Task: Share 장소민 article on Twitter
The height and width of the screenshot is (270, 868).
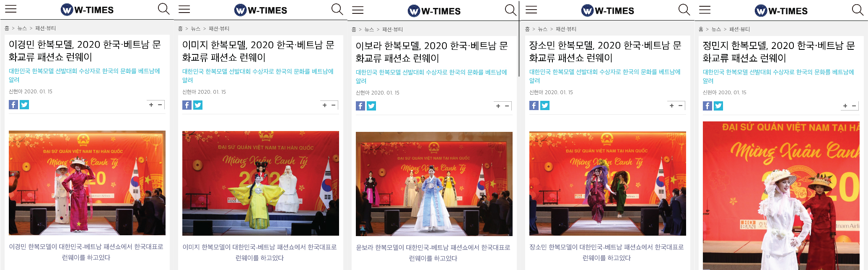Action: (545, 105)
